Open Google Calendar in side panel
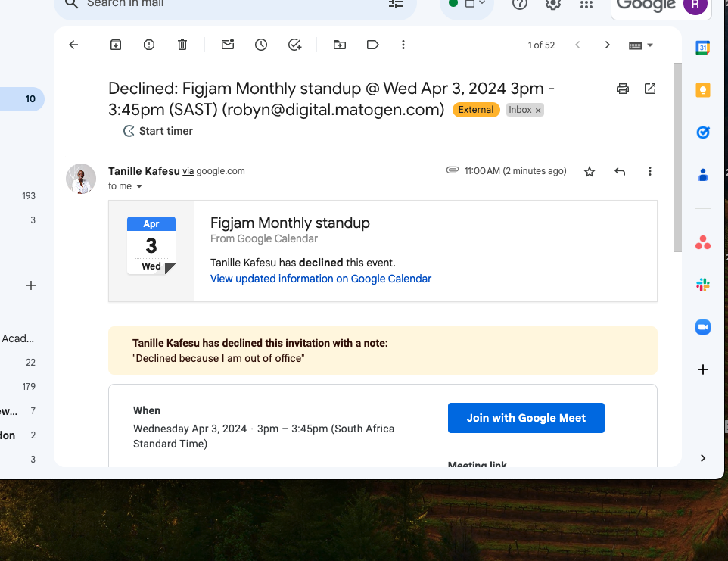728x561 pixels. tap(703, 48)
